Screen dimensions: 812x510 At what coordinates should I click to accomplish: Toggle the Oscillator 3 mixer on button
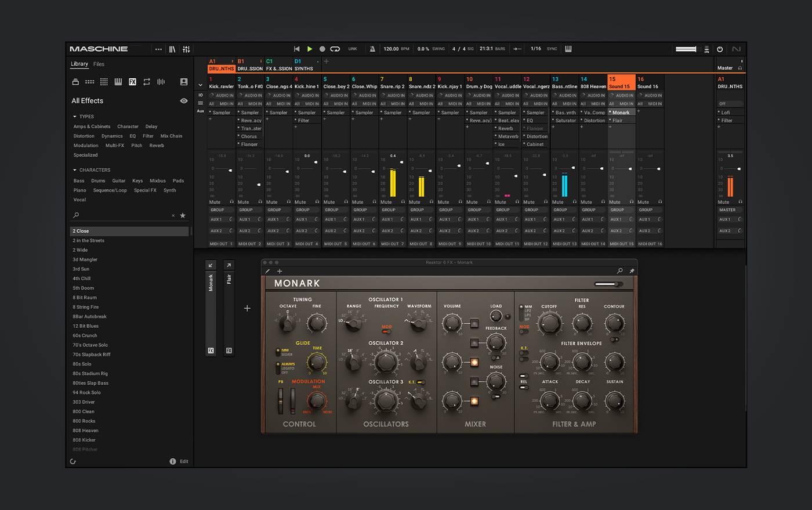pyautogui.click(x=474, y=401)
